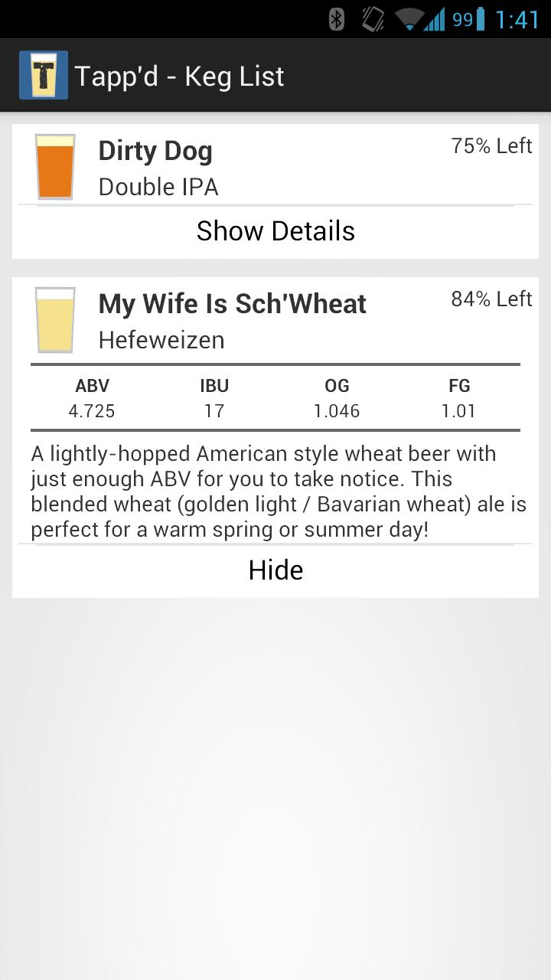Tap the Tapp'd app logo icon
The image size is (551, 980).
coord(44,75)
